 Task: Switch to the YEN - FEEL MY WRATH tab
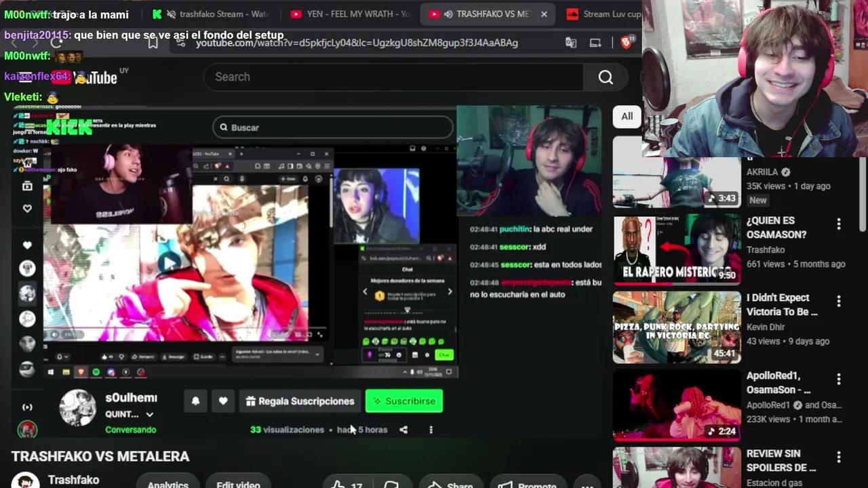pos(349,14)
